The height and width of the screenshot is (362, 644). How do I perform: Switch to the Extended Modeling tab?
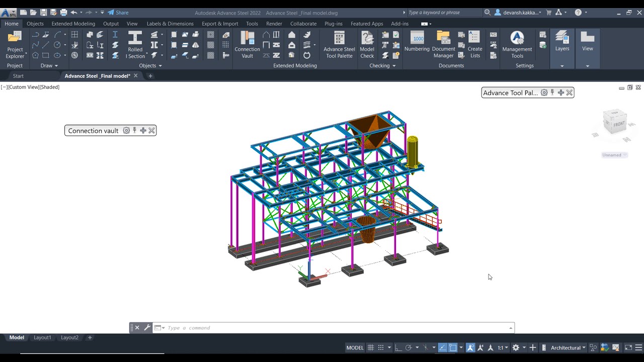tap(73, 24)
